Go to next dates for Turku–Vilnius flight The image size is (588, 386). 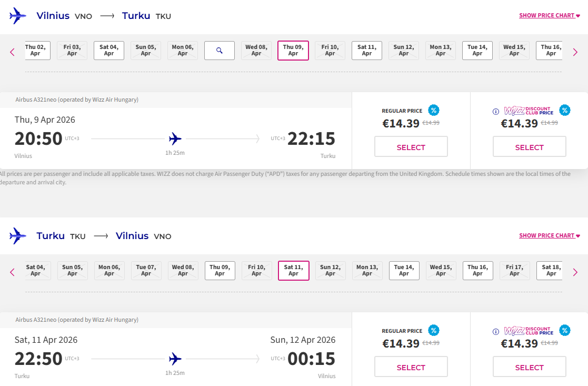(575, 272)
